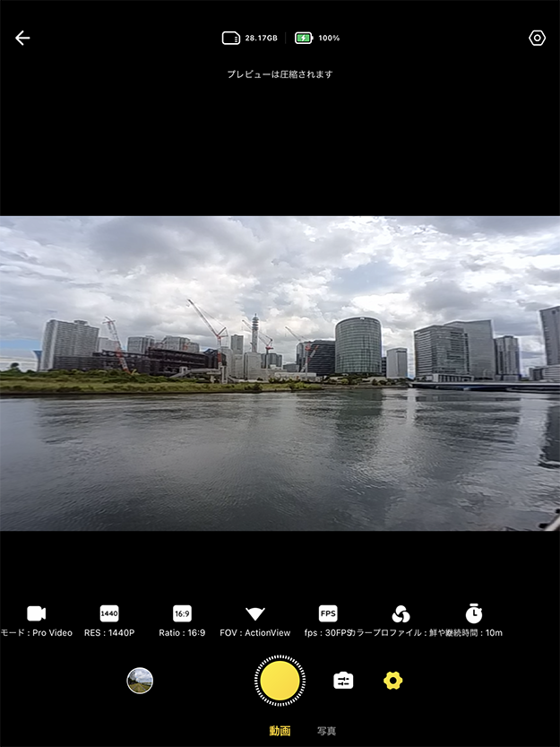Open the recording duration timer icon
The image size is (560, 747).
click(x=473, y=613)
